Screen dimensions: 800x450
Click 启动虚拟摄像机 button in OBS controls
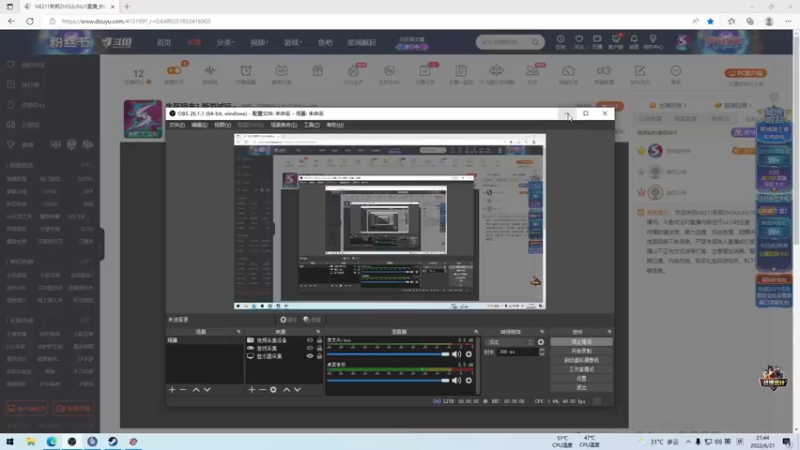[581, 360]
